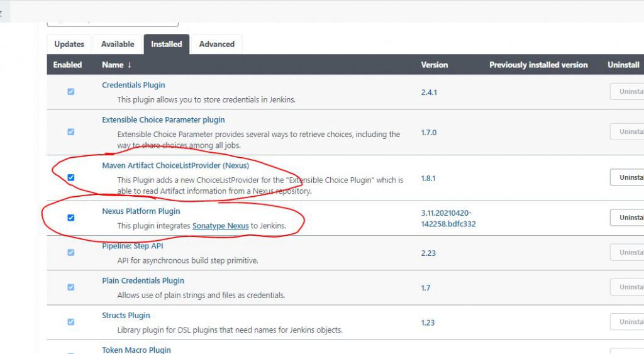Uncheck the Nexus Platform Plugin checkbox
The width and height of the screenshot is (644, 354).
pyautogui.click(x=70, y=218)
